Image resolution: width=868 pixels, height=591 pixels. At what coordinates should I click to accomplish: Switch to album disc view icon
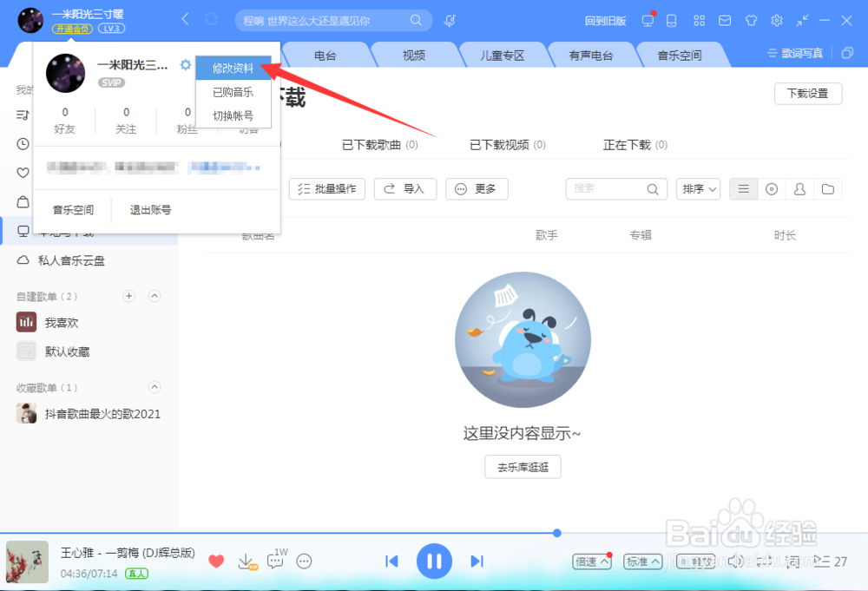[x=772, y=189]
